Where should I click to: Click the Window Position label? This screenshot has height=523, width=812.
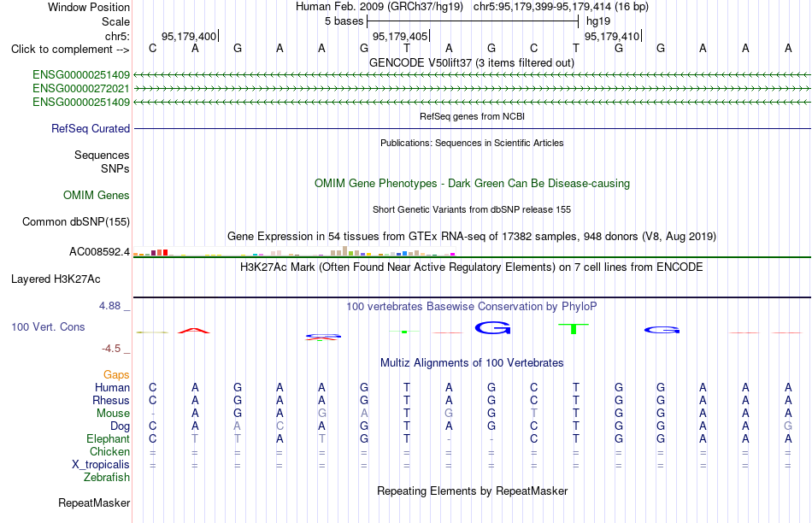point(89,7)
